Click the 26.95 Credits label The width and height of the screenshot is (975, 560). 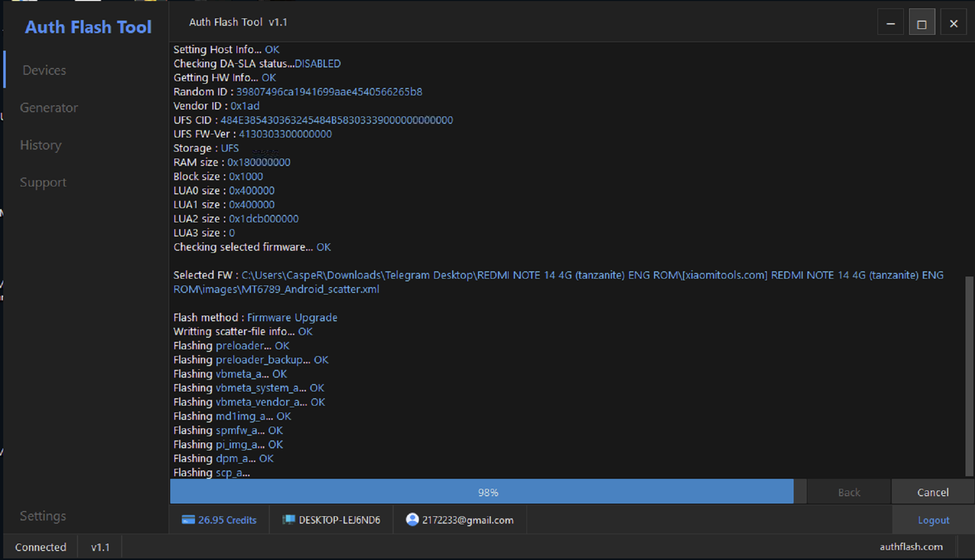click(227, 519)
